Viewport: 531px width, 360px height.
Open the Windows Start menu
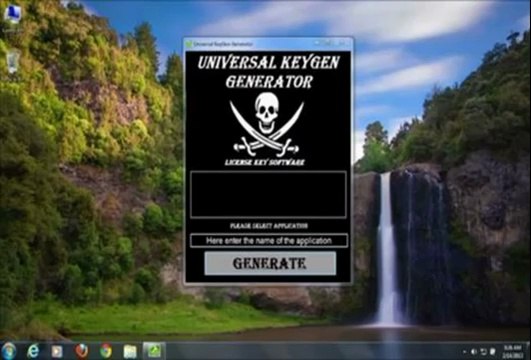(8, 351)
